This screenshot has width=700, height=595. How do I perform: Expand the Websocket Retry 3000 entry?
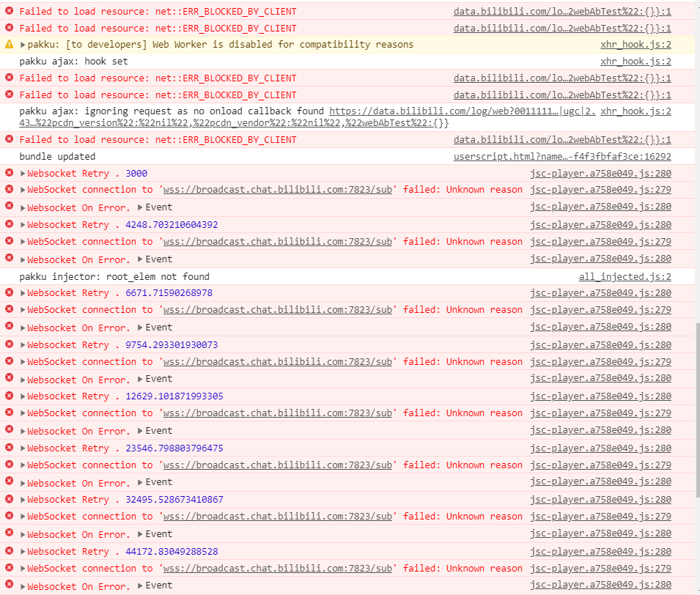[x=23, y=174]
